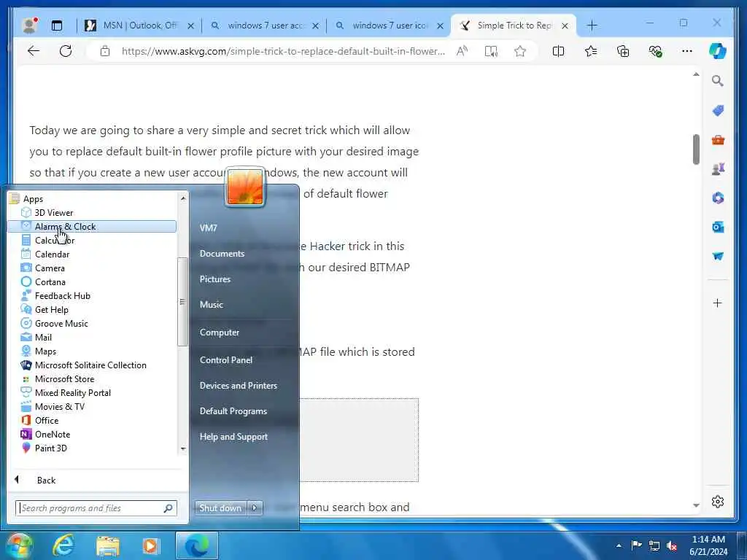Show hidden system tray icons

[x=619, y=545]
